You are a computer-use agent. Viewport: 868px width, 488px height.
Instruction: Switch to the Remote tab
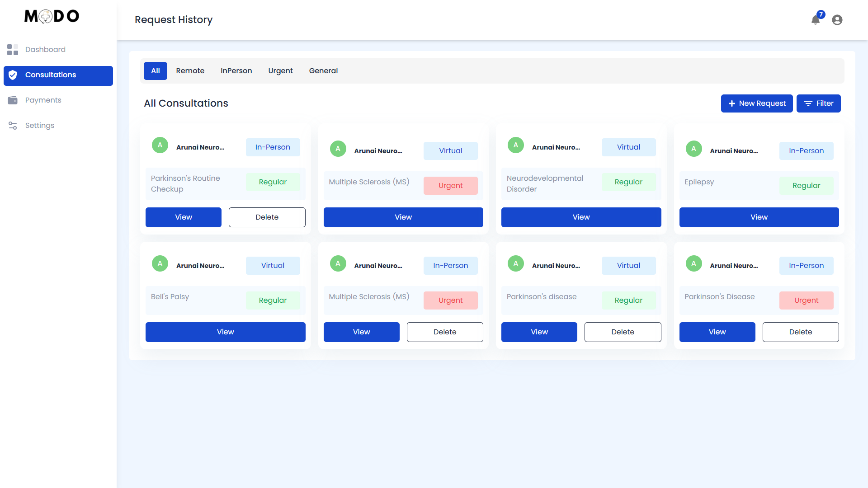click(190, 71)
